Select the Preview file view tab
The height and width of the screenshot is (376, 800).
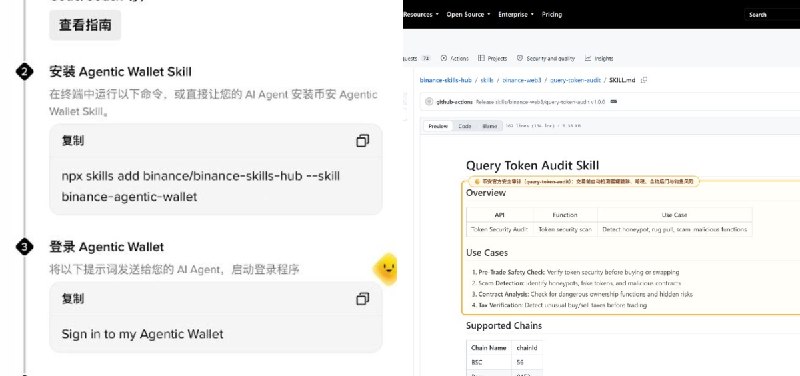(x=438, y=126)
